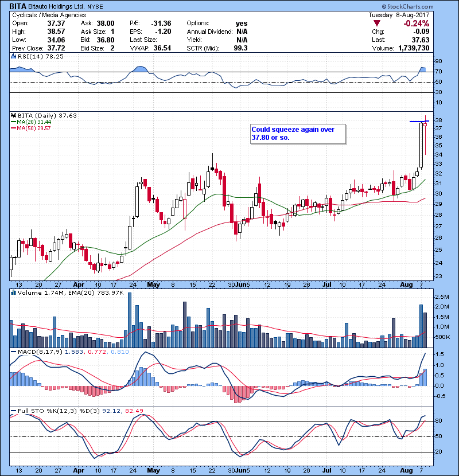Click the Yield N/A value

coord(242,40)
